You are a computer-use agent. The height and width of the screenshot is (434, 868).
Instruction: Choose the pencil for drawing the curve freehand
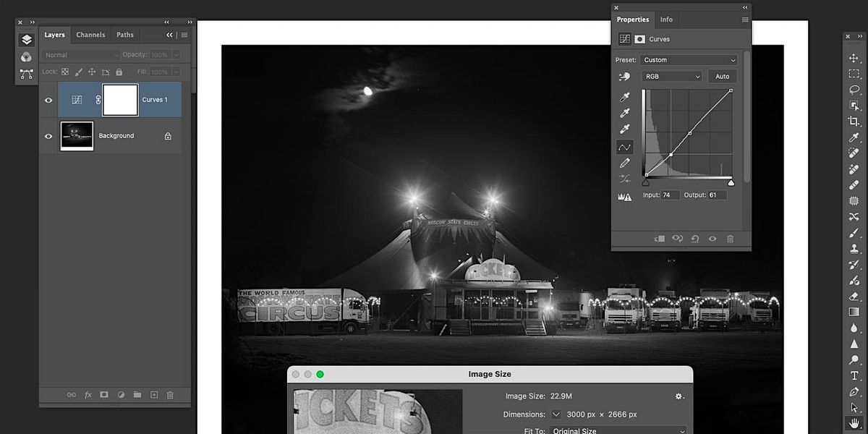pos(625,162)
